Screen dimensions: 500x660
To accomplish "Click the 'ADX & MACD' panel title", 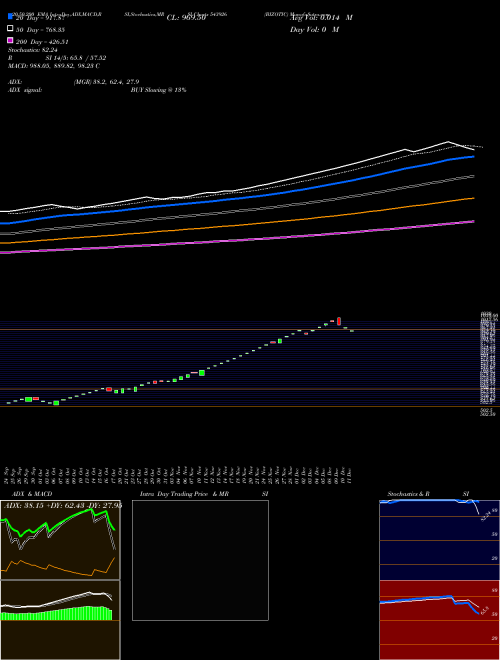I will pyautogui.click(x=32, y=494).
